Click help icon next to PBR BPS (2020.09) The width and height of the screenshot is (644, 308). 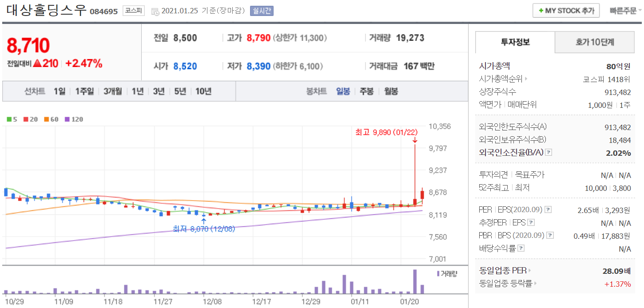click(550, 236)
